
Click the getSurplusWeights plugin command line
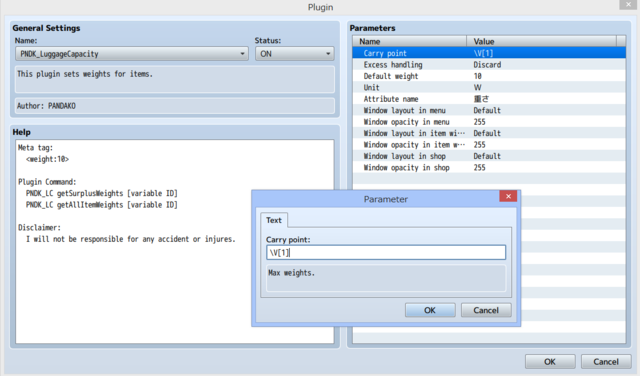click(x=102, y=194)
